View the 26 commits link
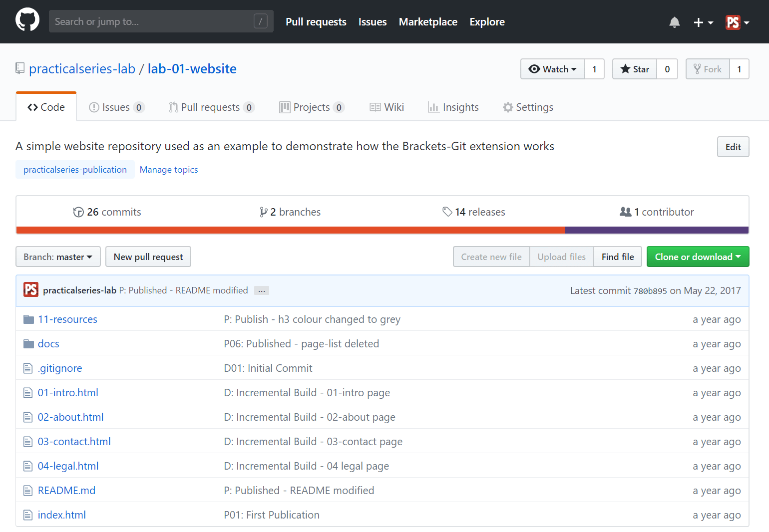The image size is (769, 532). 107,212
